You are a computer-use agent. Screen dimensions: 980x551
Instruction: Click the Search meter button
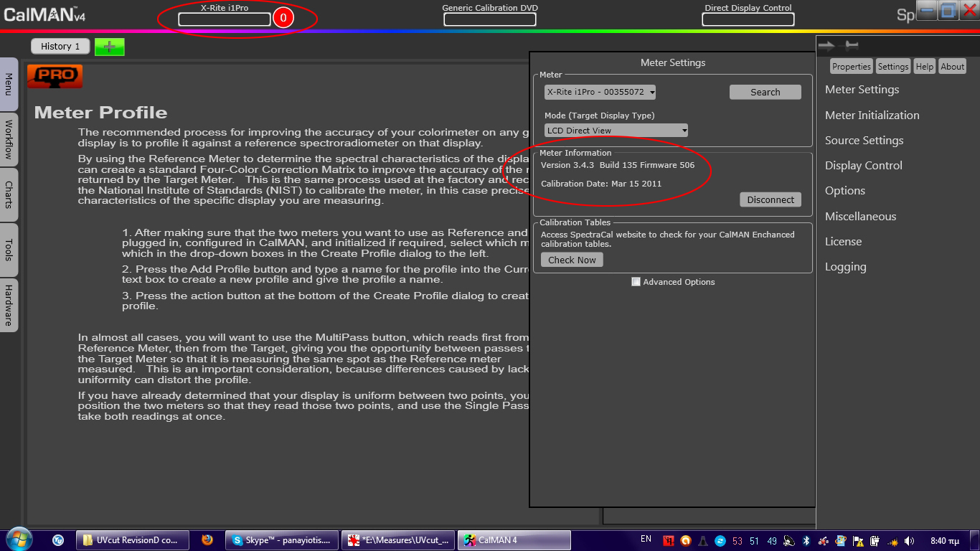(765, 92)
